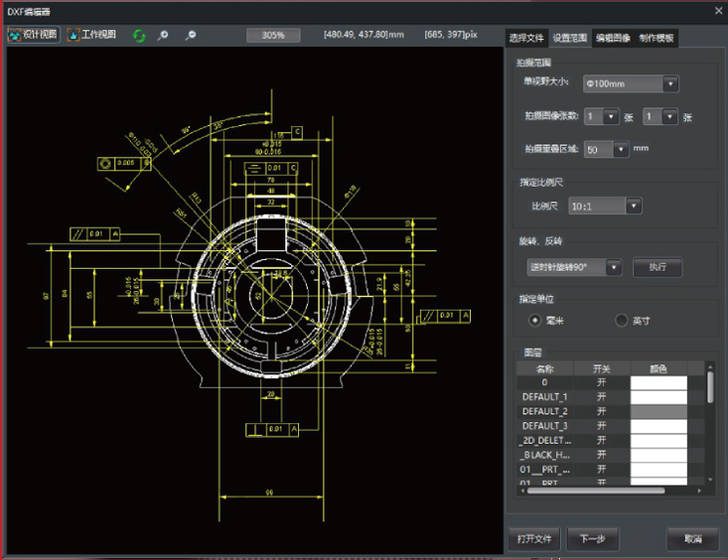Select layer name _BLACK_H...
728x560 pixels.
pyautogui.click(x=545, y=454)
